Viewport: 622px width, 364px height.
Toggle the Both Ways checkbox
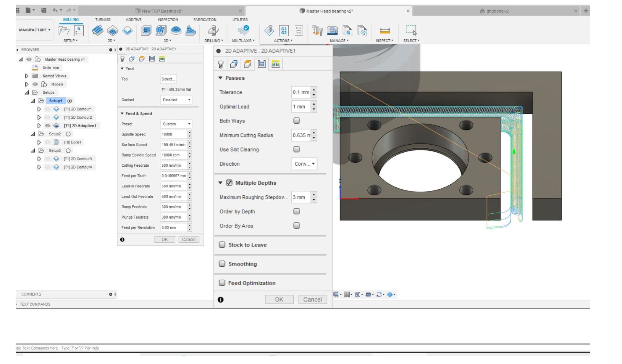tap(297, 121)
